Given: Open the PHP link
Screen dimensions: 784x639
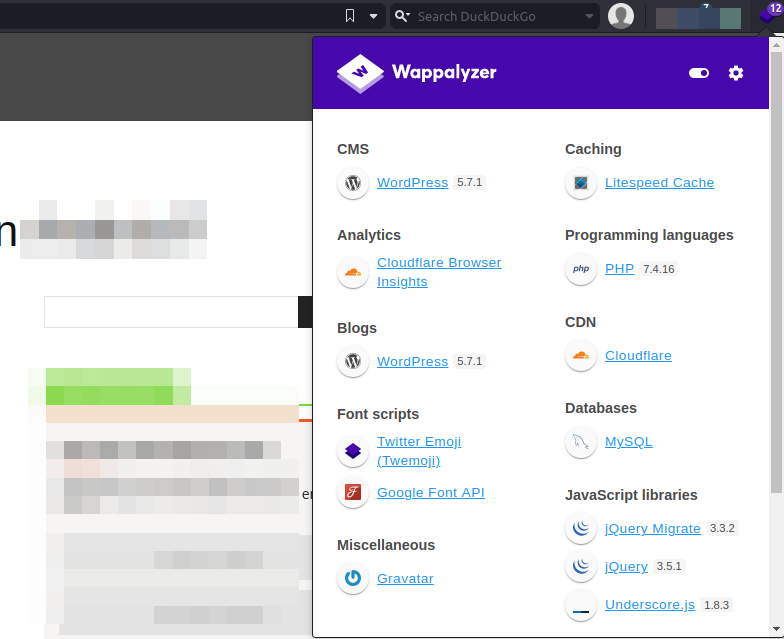Looking at the screenshot, I should pos(620,268).
